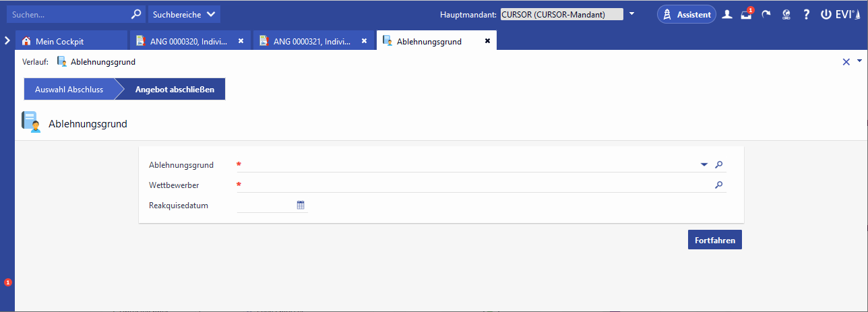Open Ablehnungsgrund field dropdown arrow

tap(704, 164)
